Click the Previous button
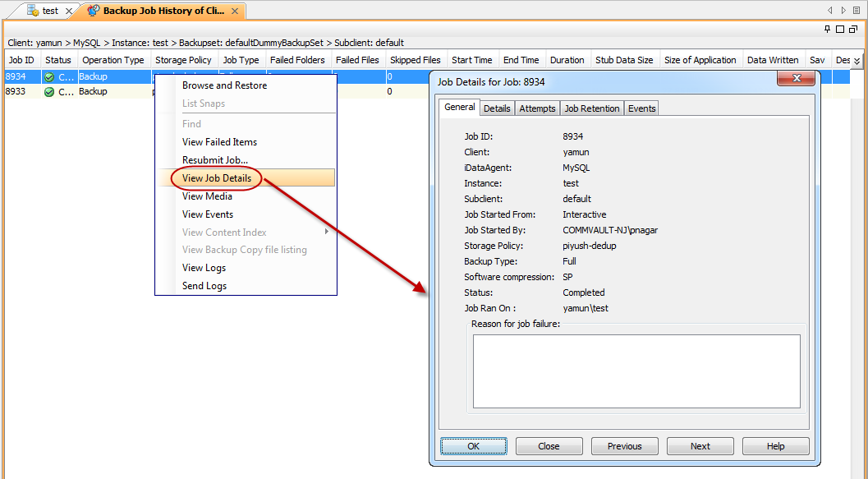Screen dimensions: 868x479 pos(624,446)
